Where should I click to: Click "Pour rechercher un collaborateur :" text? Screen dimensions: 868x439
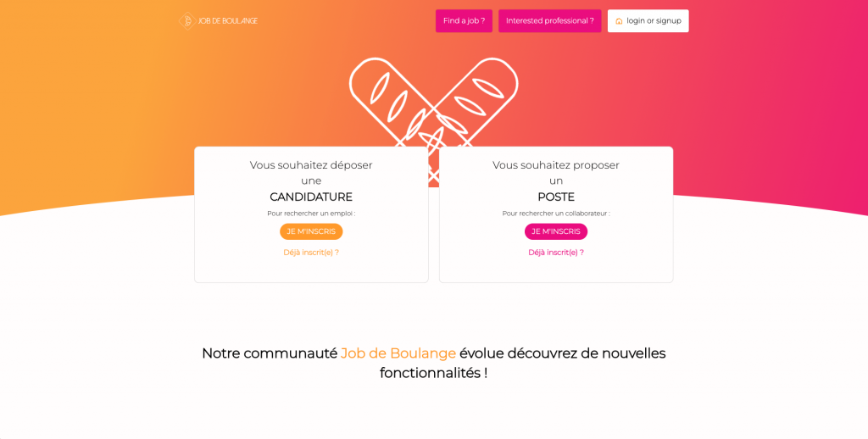pos(556,214)
